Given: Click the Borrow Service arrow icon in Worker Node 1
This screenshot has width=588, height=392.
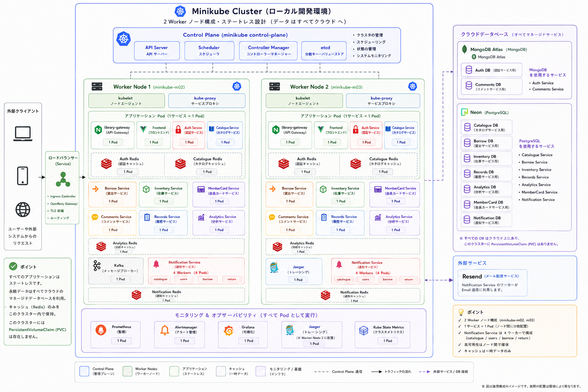Looking at the screenshot, I should coord(95,189).
